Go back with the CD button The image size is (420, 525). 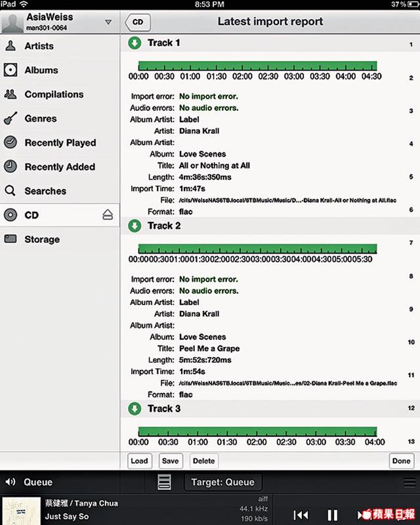pyautogui.click(x=138, y=22)
